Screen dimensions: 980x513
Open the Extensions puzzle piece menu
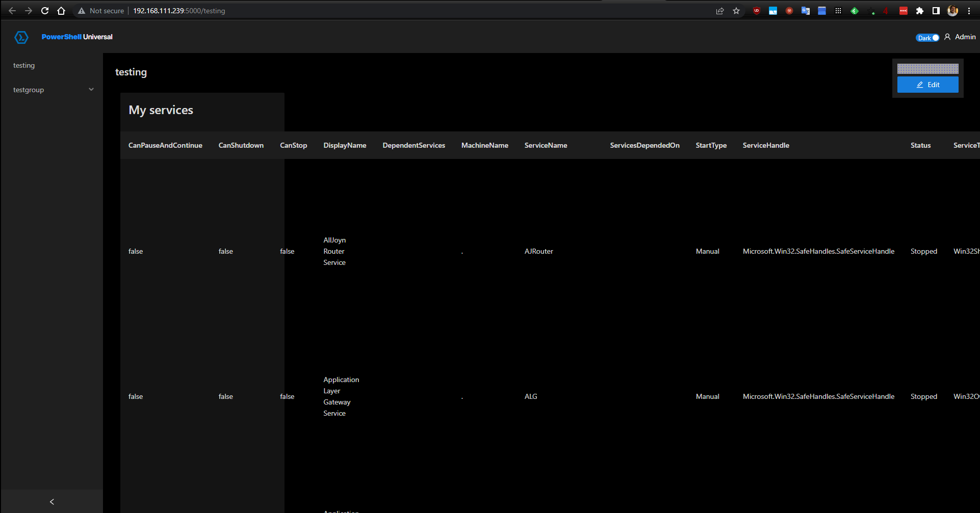[920, 11]
